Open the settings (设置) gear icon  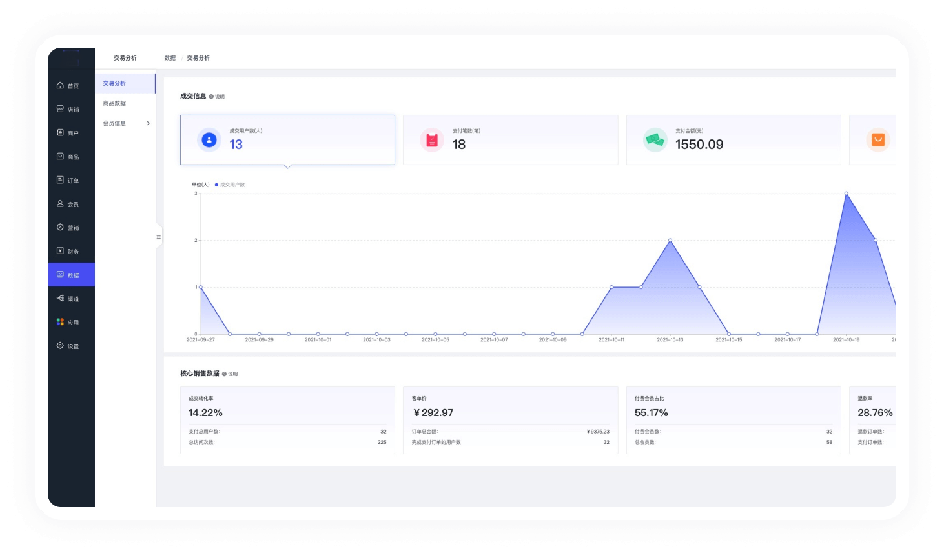[60, 346]
